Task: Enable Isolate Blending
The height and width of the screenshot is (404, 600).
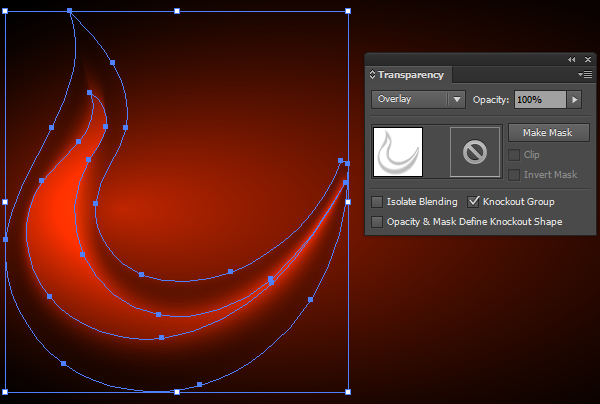Action: pos(377,202)
